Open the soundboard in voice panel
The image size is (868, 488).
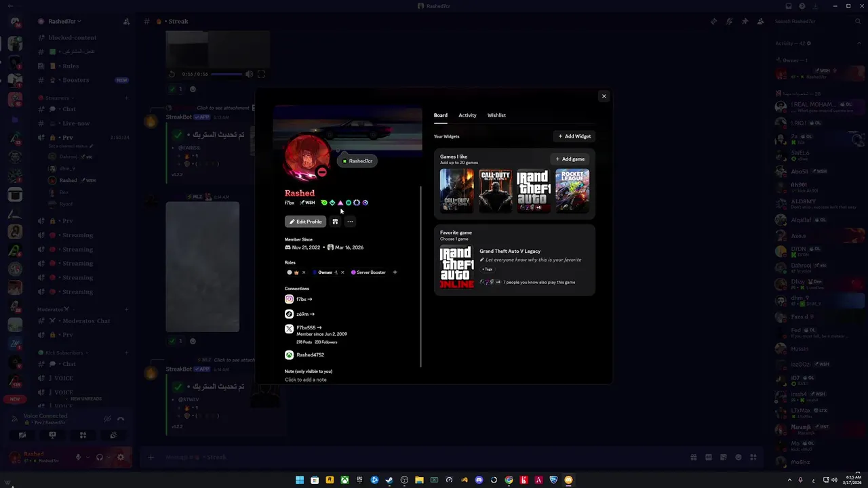(113, 435)
